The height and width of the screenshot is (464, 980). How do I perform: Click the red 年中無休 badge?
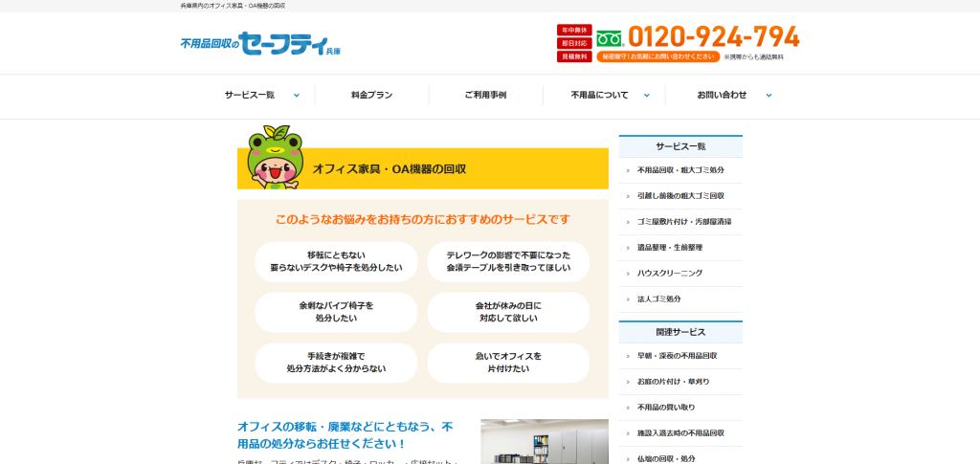[574, 30]
